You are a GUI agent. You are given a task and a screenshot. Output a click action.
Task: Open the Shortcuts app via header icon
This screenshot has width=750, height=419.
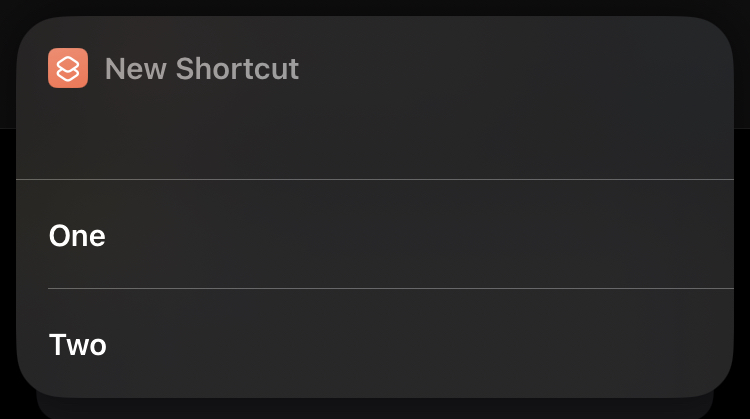point(68,68)
